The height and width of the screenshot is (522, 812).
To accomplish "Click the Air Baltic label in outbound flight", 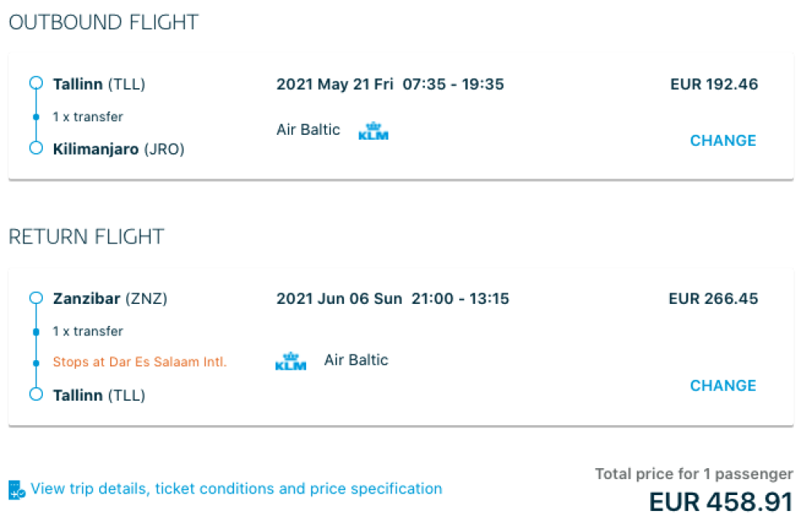I will 308,129.
